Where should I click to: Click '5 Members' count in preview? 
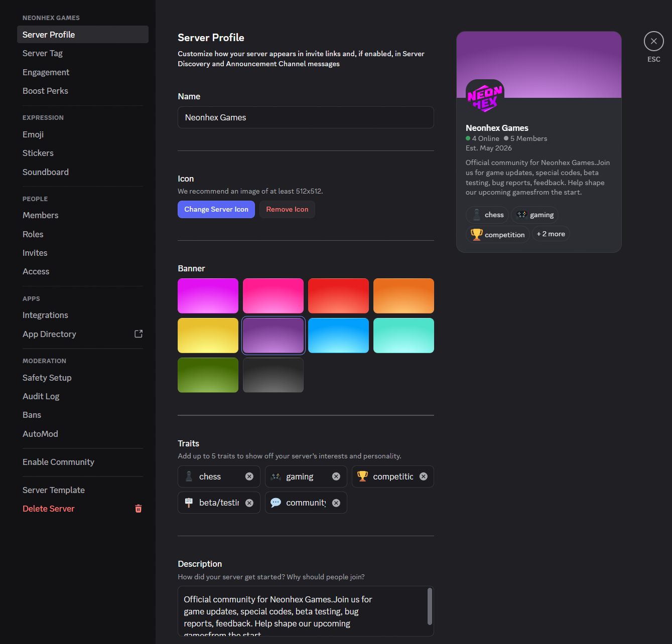pyautogui.click(x=525, y=138)
